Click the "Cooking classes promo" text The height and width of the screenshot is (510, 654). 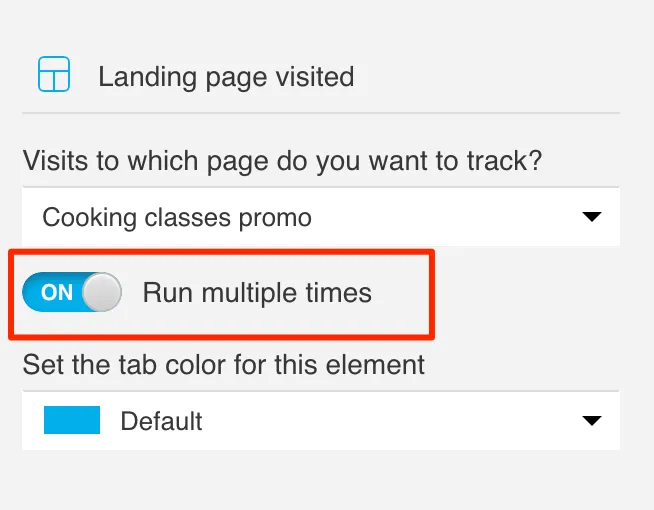click(177, 216)
